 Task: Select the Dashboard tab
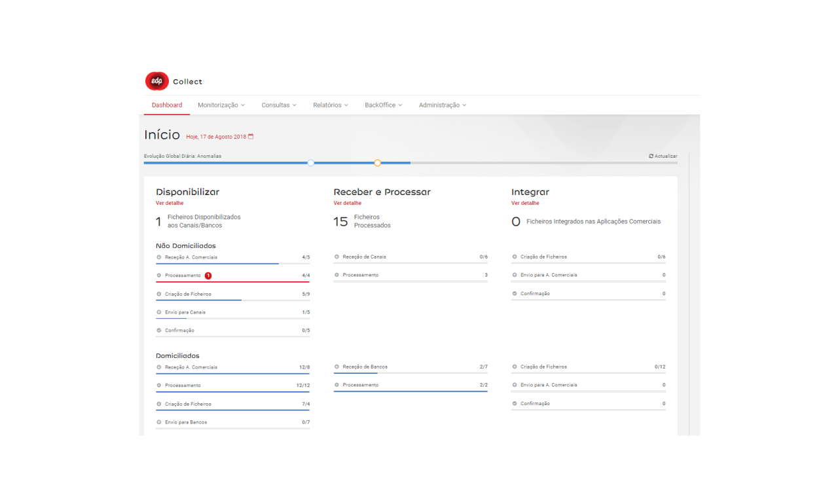coord(167,105)
